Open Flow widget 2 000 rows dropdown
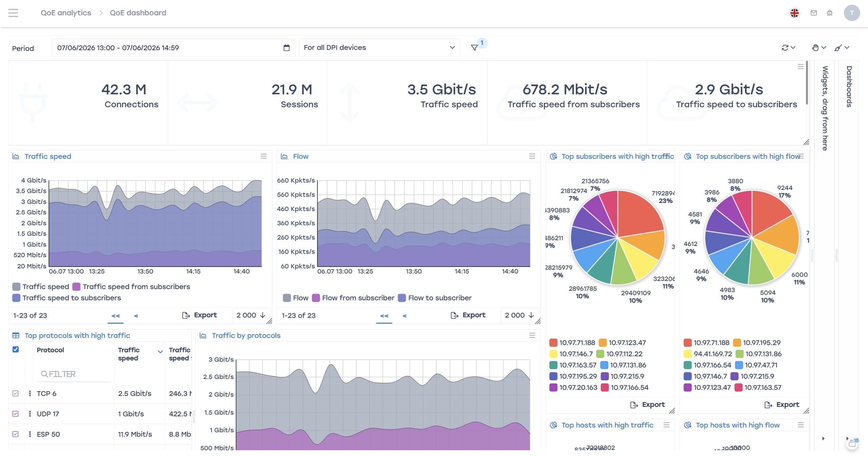Viewport: 868px width, 456px height. click(x=519, y=315)
